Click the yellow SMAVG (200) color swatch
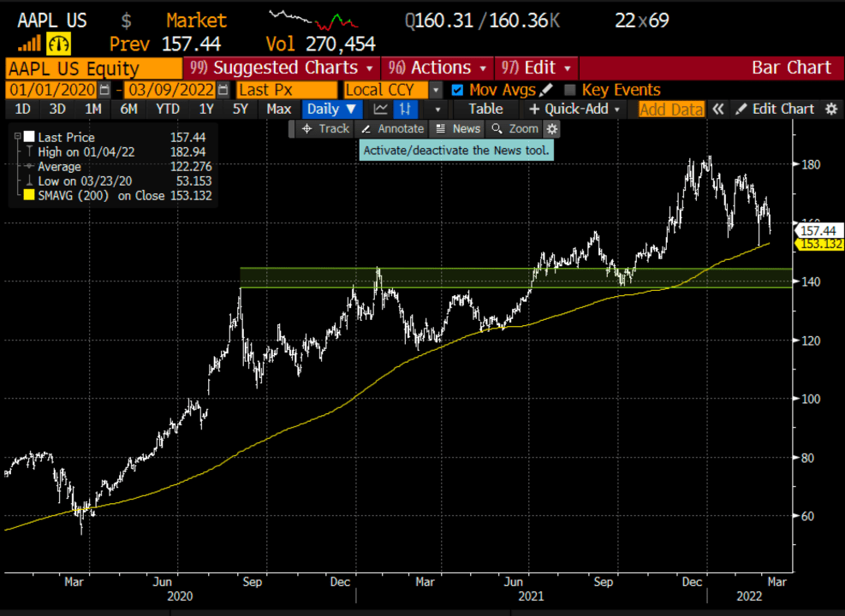This screenshot has height=616, width=845. [x=29, y=195]
